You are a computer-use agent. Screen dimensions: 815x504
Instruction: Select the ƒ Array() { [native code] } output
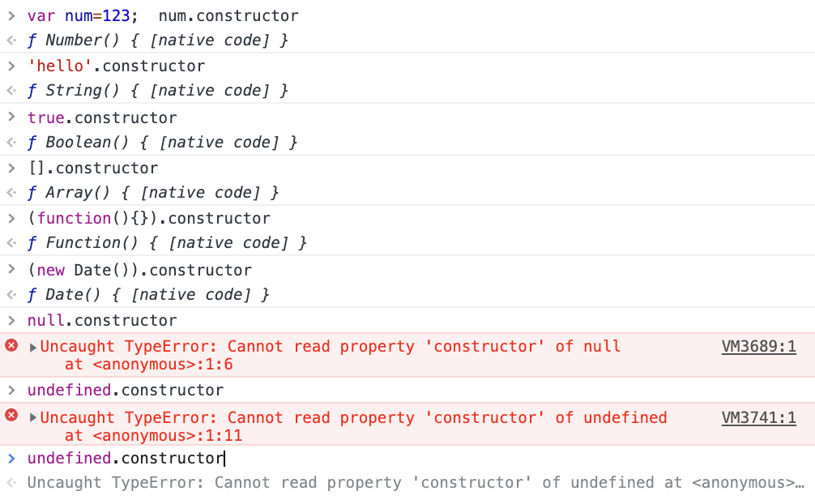pos(153,193)
